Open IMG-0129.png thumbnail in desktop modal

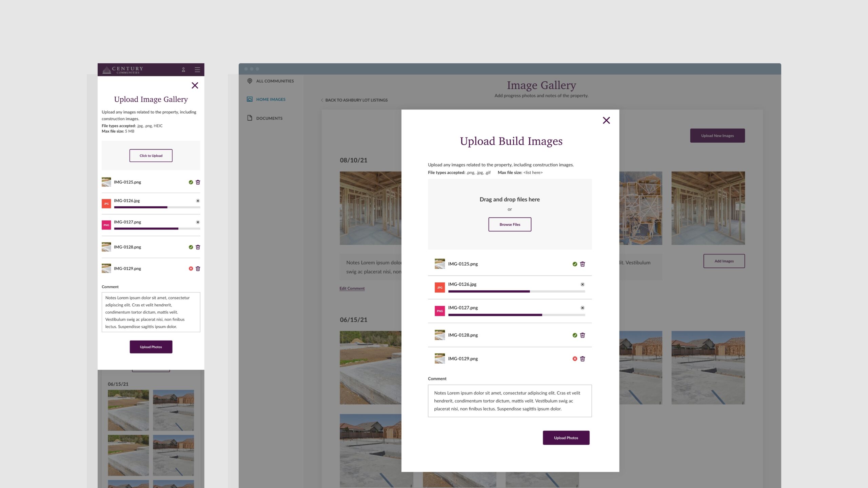click(x=440, y=358)
